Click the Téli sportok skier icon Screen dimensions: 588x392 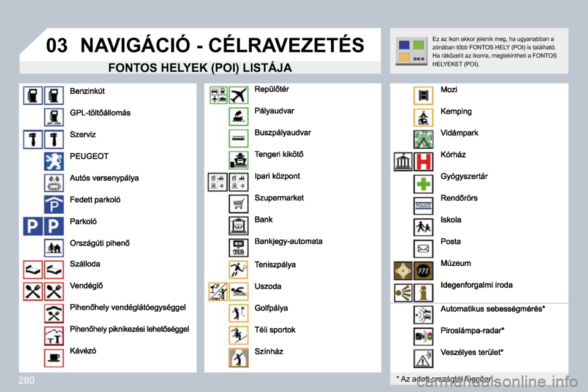point(238,335)
